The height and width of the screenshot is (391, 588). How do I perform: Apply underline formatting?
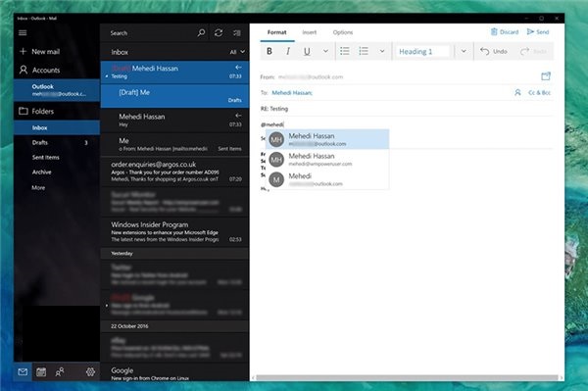pyautogui.click(x=307, y=51)
